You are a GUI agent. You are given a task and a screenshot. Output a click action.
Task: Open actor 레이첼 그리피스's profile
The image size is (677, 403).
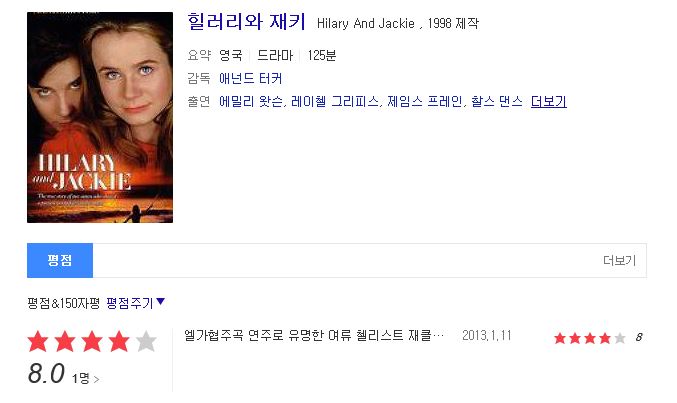pyautogui.click(x=335, y=102)
